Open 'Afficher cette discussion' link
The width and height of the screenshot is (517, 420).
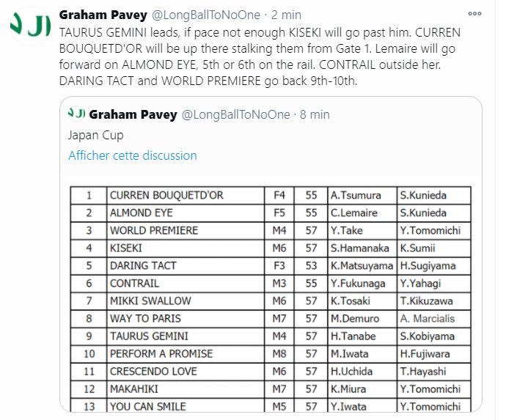point(133,155)
